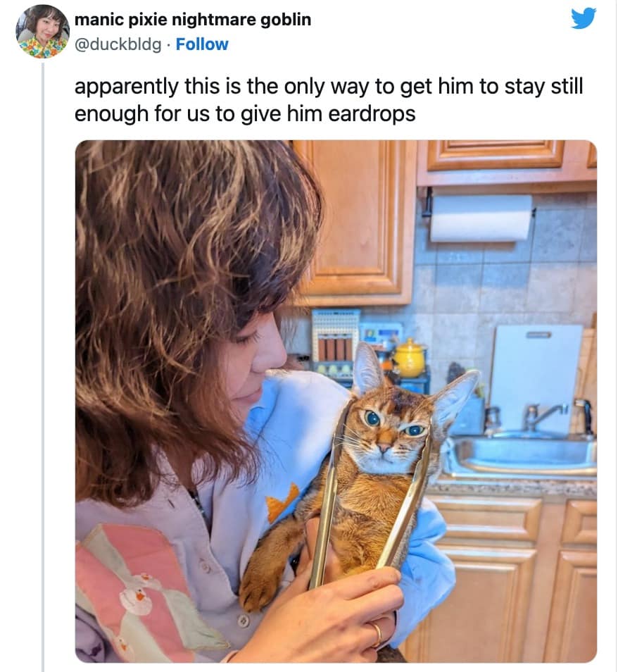Click the Follow link beside @duckbldg

click(x=202, y=44)
